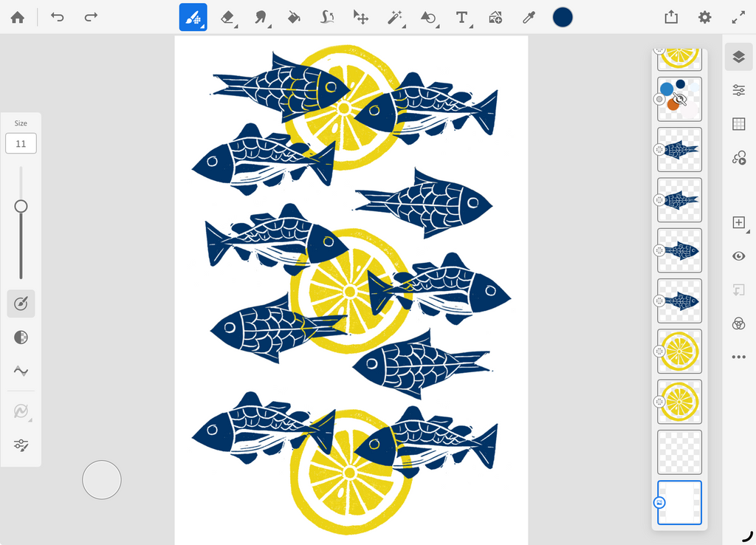Select the Paint Bucket fill tool
This screenshot has height=545, width=756.
point(294,18)
